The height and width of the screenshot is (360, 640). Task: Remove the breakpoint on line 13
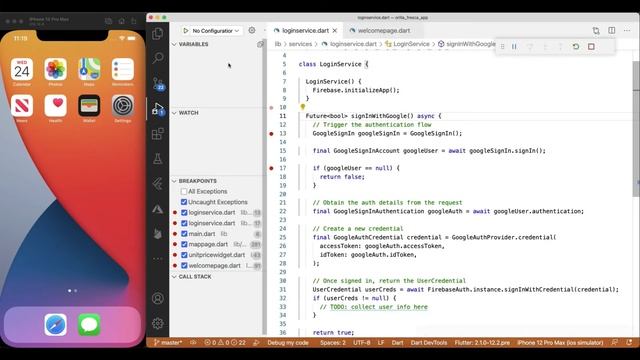pyautogui.click(x=271, y=133)
